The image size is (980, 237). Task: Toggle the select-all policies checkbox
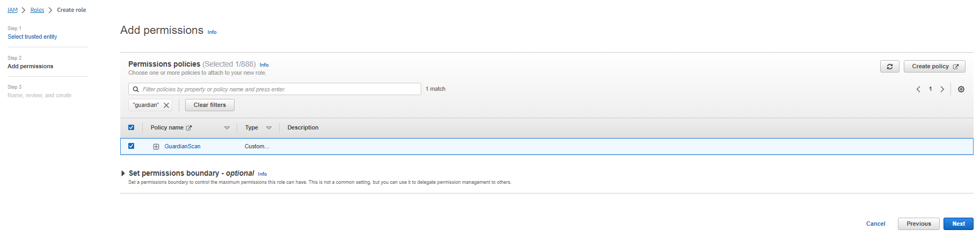click(x=131, y=127)
